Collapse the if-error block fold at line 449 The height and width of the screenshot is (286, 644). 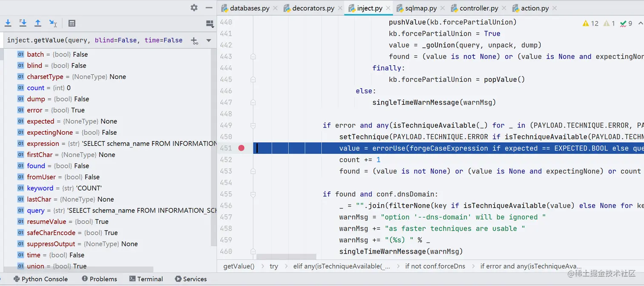coord(253,125)
